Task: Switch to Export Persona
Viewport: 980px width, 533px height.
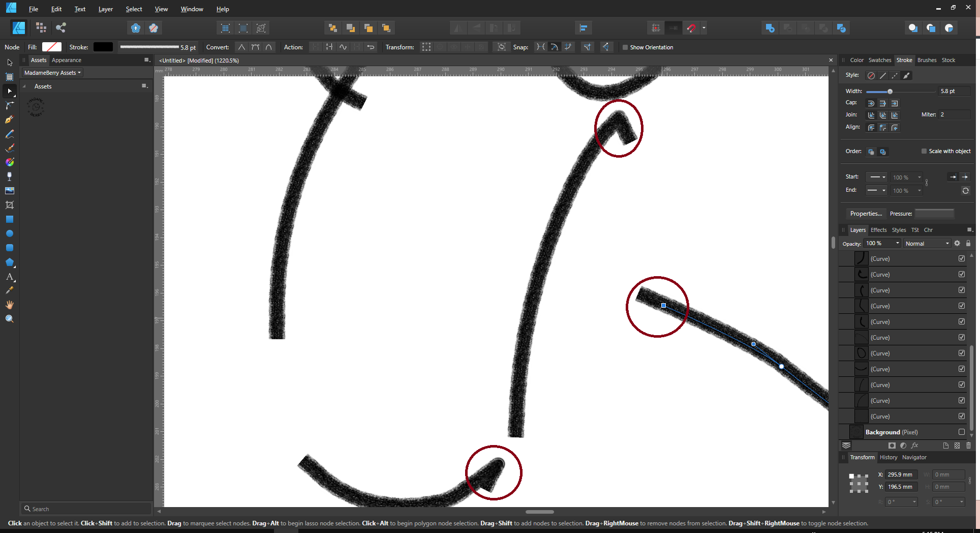Action: (61, 28)
